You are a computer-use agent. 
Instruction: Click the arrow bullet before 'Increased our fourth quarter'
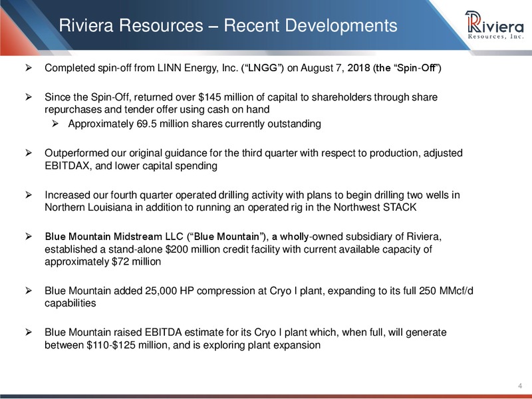coord(29,195)
